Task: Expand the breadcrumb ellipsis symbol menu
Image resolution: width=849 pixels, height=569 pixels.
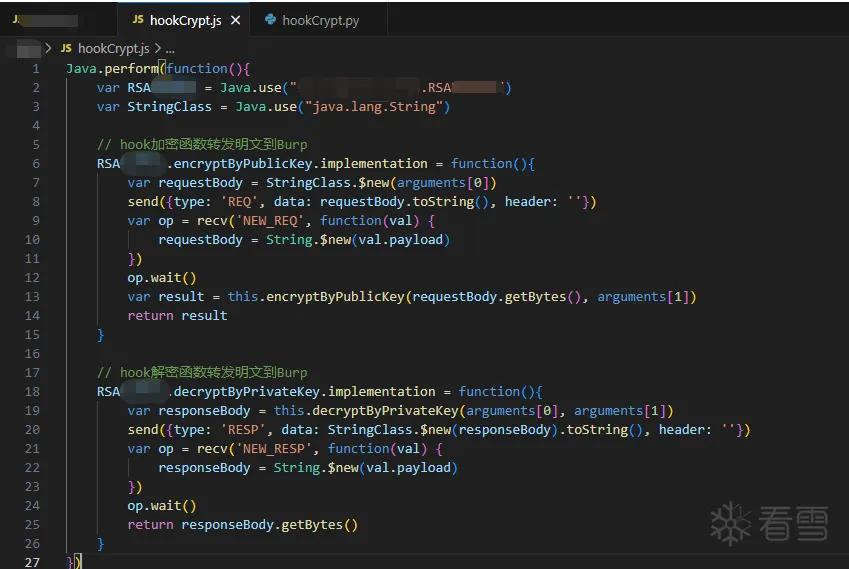Action: [x=170, y=49]
